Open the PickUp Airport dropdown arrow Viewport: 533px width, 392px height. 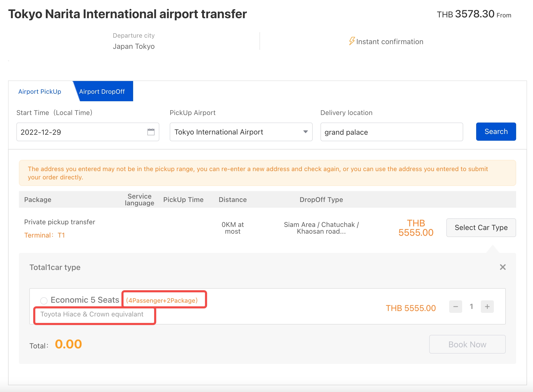click(305, 132)
